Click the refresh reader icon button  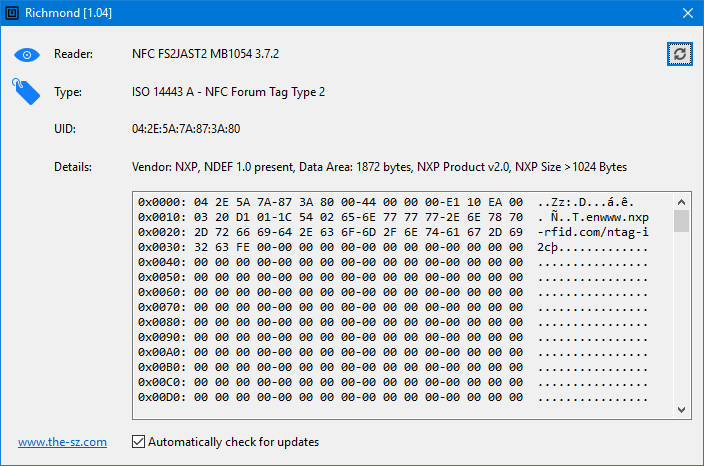click(x=679, y=54)
